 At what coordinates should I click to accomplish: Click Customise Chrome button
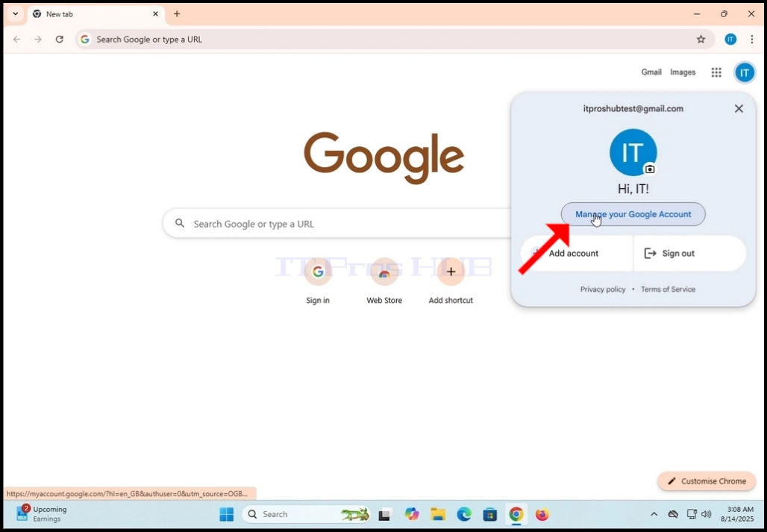(707, 481)
